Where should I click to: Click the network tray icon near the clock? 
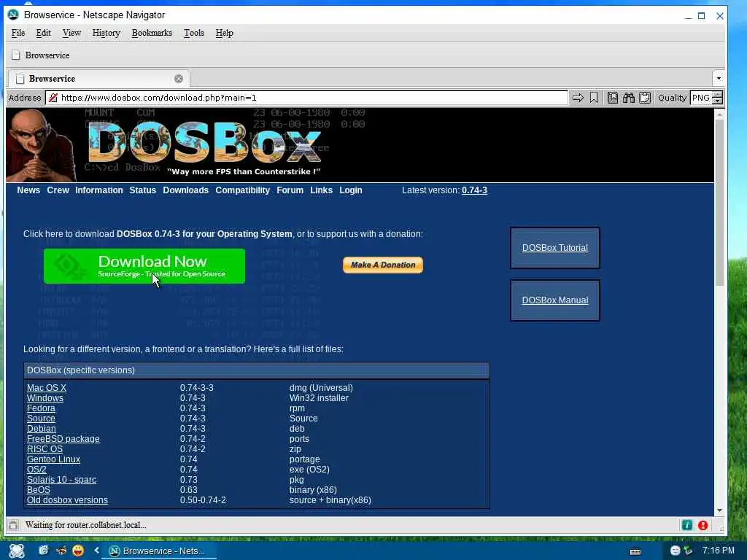point(687,551)
